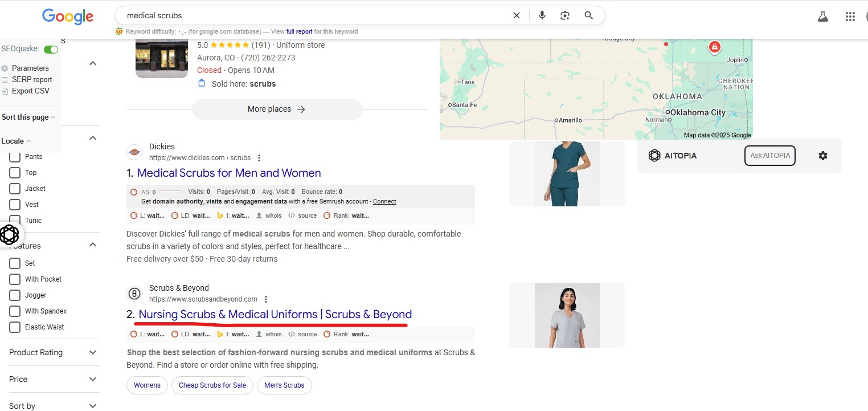Image resolution: width=868 pixels, height=411 pixels.
Task: Search by image using Google Lens icon
Action: [x=564, y=15]
